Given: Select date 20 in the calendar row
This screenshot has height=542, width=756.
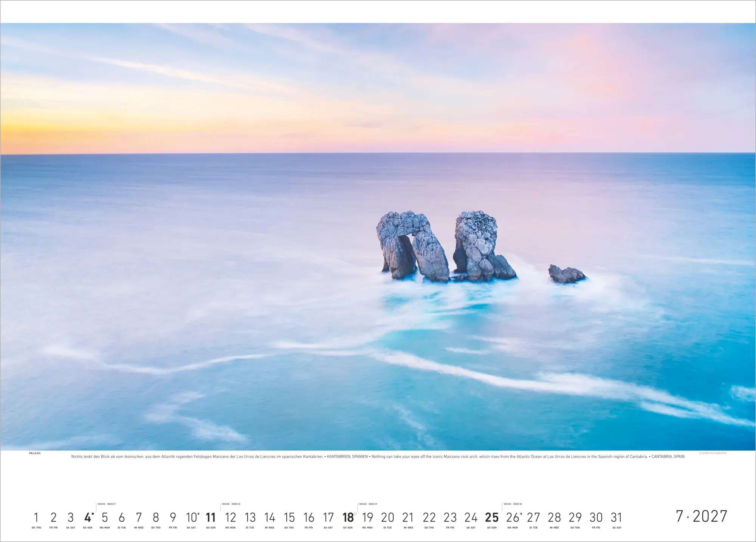Looking at the screenshot, I should click(387, 517).
